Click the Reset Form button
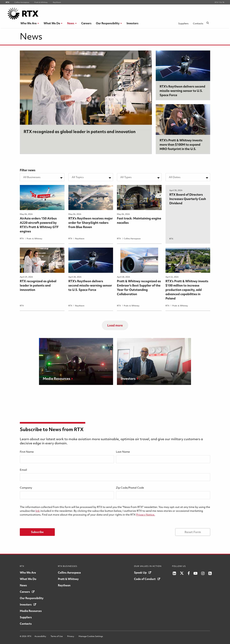This screenshot has width=230, height=644. (192, 532)
